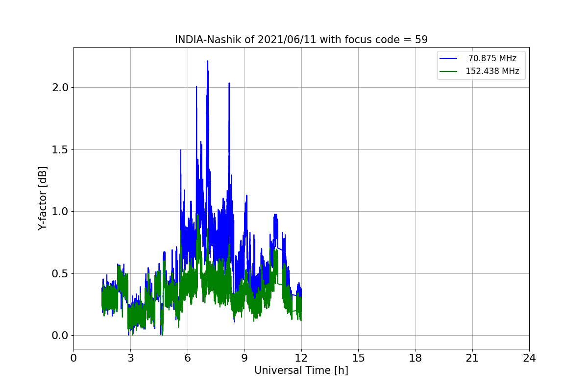
Task: Click x-axis tick label 24
Action: pyautogui.click(x=529, y=358)
